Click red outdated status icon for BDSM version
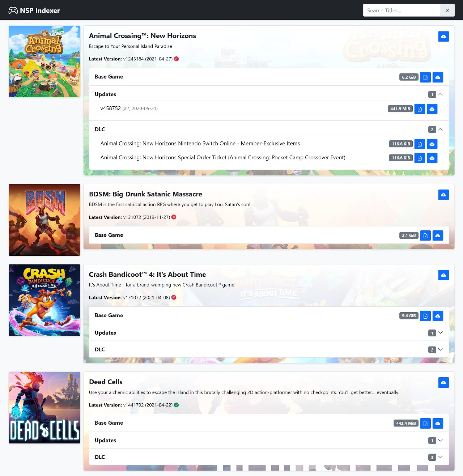Viewport: 463px width, 476px height. (174, 217)
